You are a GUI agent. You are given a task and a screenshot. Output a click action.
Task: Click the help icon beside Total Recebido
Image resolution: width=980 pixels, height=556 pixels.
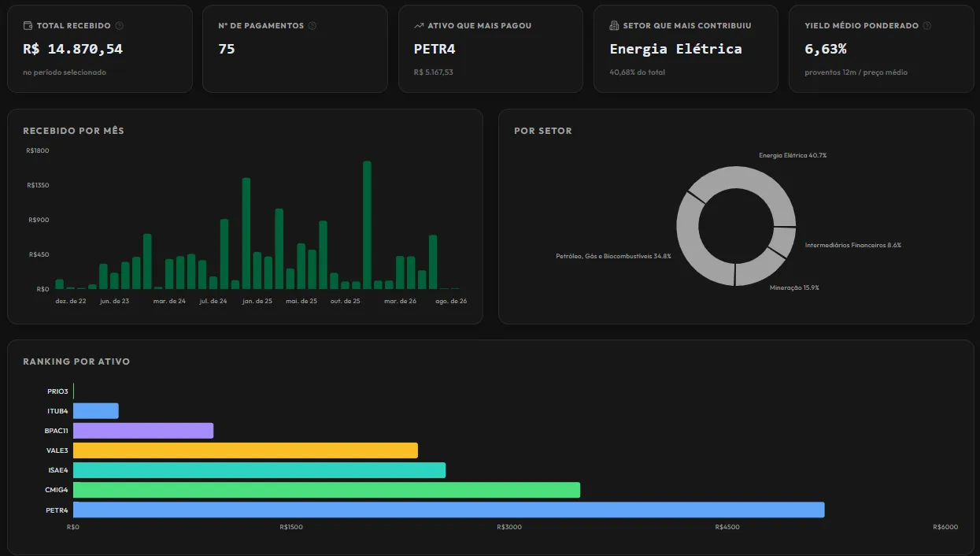coord(119,26)
